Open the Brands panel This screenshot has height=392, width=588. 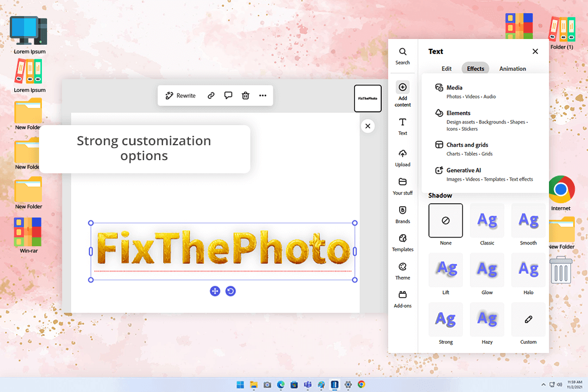pyautogui.click(x=403, y=215)
